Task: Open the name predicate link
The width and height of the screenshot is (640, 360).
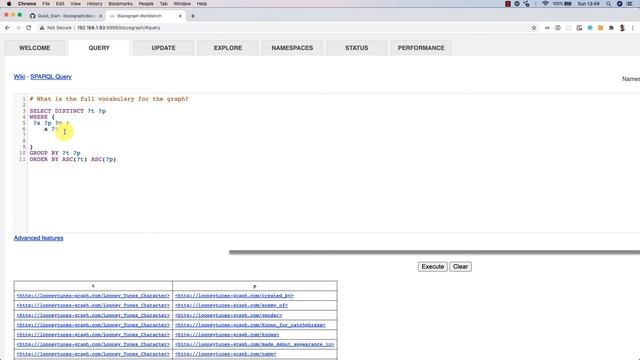Action: click(226, 354)
